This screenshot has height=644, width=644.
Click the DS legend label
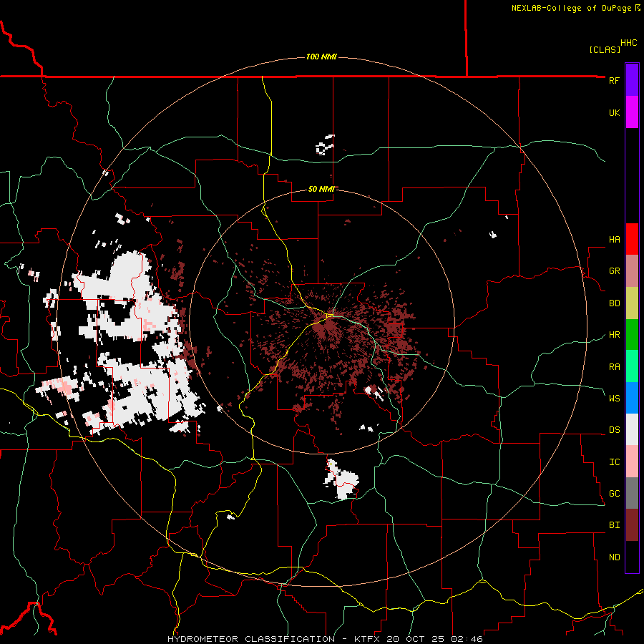pos(614,429)
